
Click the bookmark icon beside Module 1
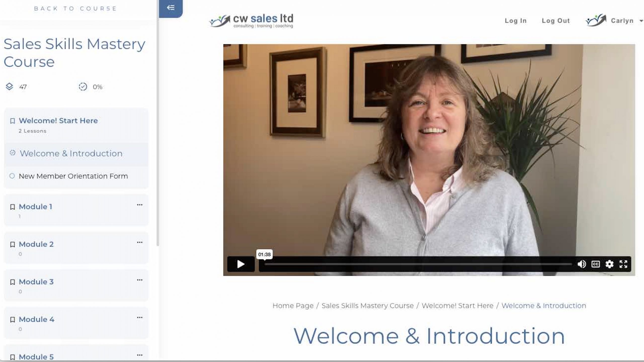[12, 207]
